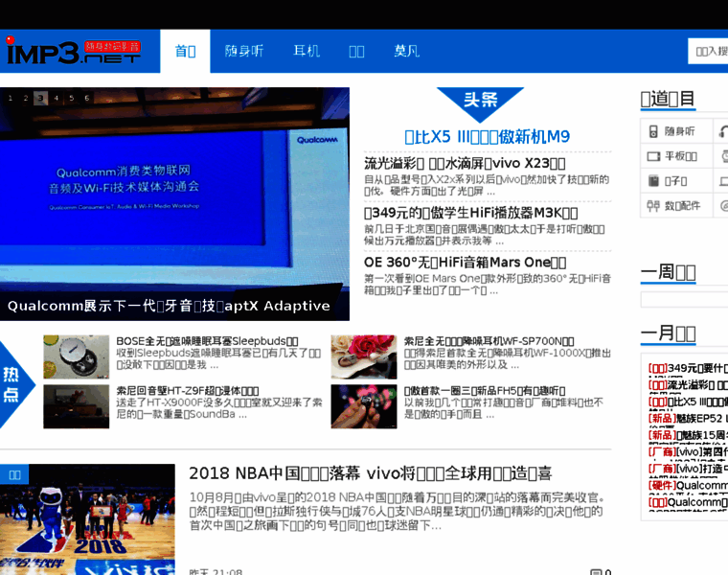Click the search input box

point(708,51)
